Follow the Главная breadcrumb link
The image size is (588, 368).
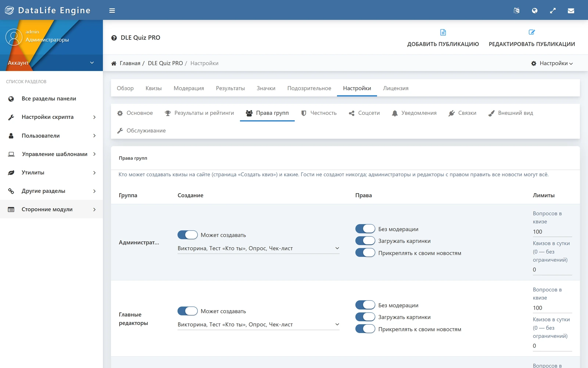point(130,63)
